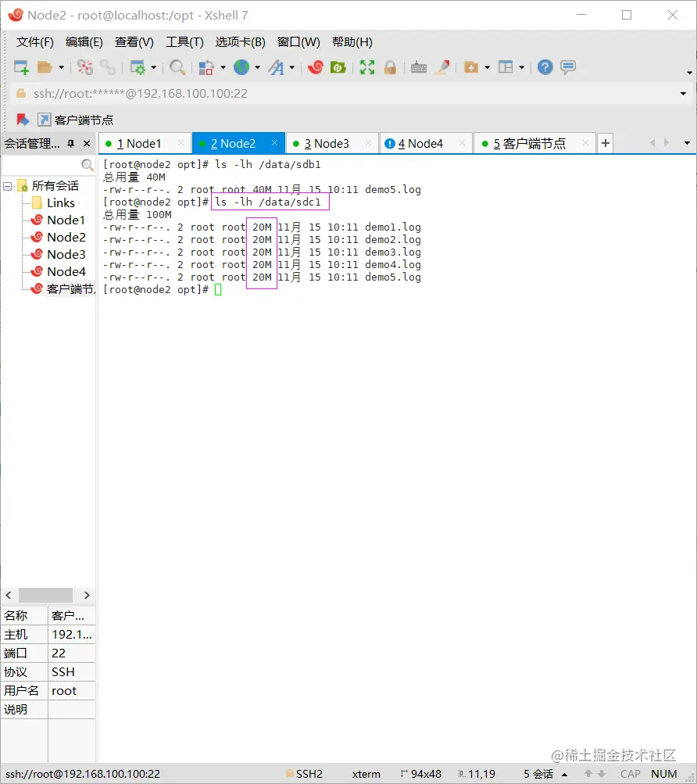The height and width of the screenshot is (784, 697).
Task: Expand the color scheme dropdown arrow
Action: (223, 67)
